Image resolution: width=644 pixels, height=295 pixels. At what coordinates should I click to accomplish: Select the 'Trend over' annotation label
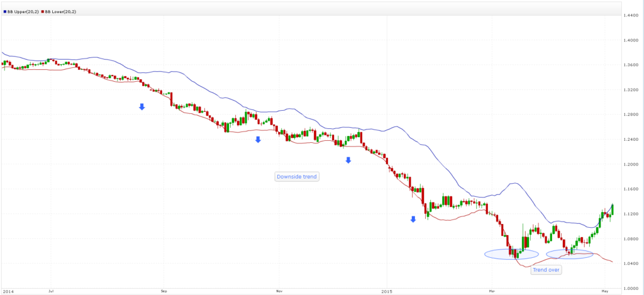(545, 270)
